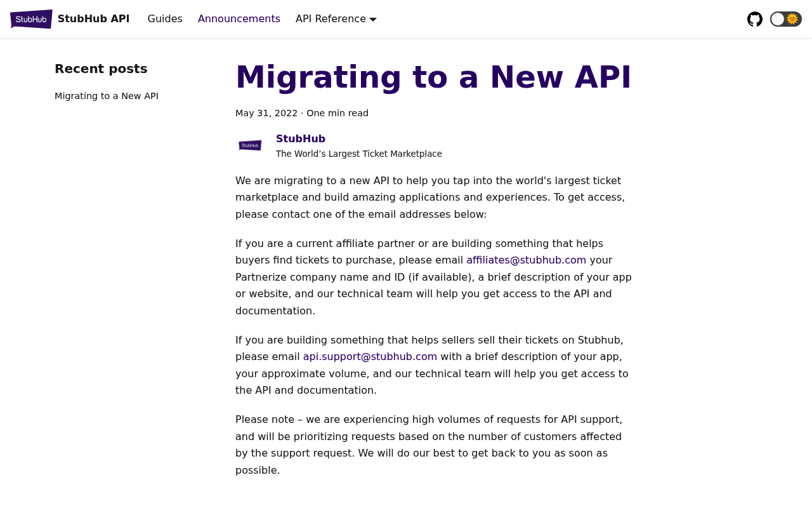Go to the Announcements nav item

pyautogui.click(x=239, y=19)
